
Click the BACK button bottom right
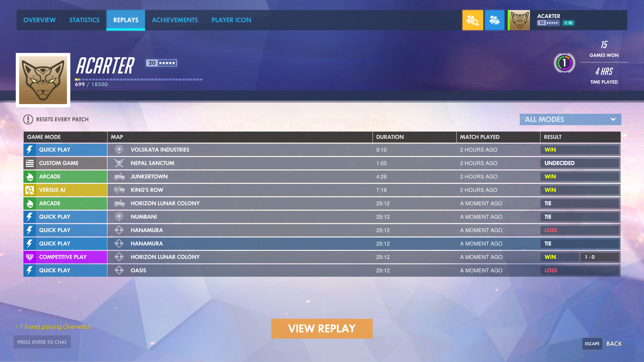click(615, 343)
